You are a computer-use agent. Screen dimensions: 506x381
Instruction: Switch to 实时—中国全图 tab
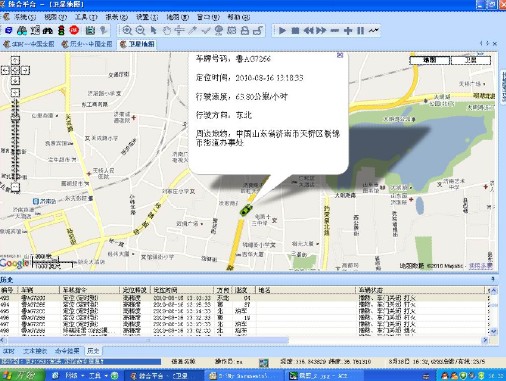[x=29, y=44]
